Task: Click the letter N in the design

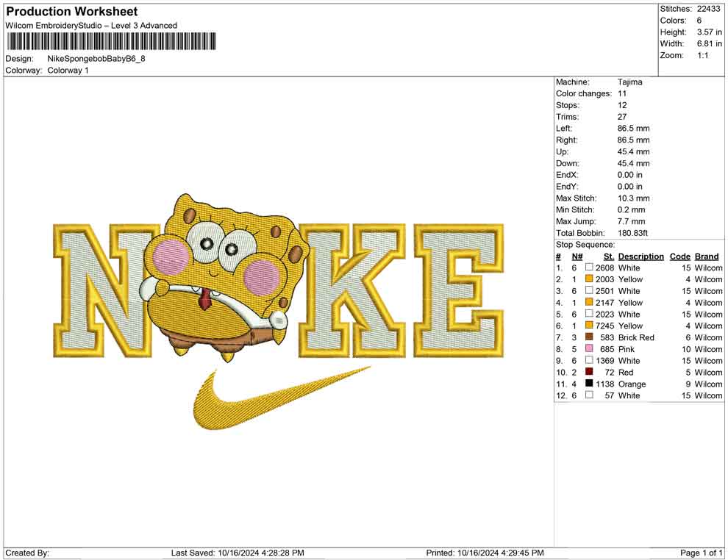Action: [107, 290]
